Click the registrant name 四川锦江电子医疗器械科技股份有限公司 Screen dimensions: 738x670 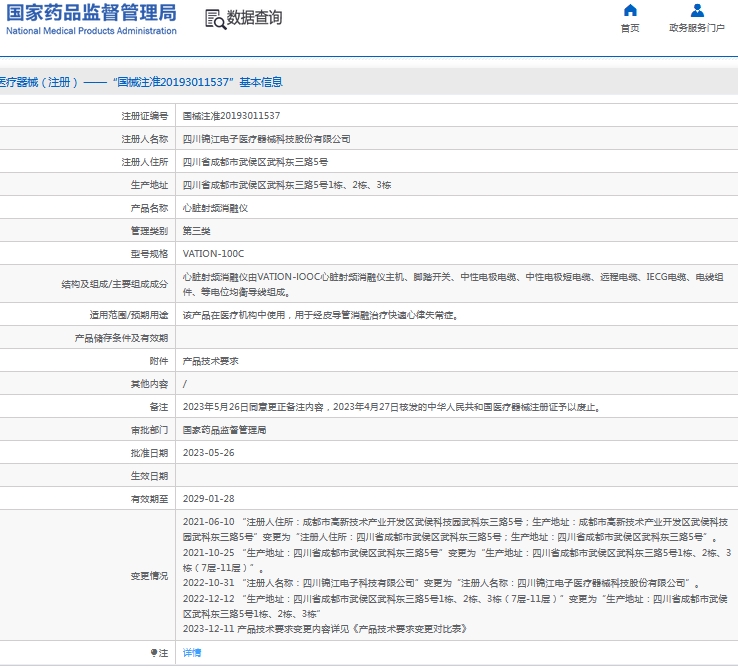(266, 139)
